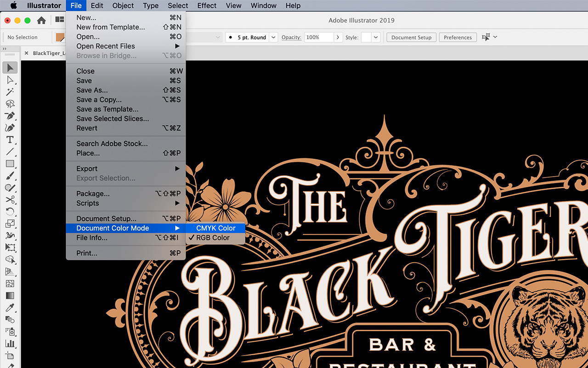Expand the Opacity slider arrow

[x=338, y=37]
